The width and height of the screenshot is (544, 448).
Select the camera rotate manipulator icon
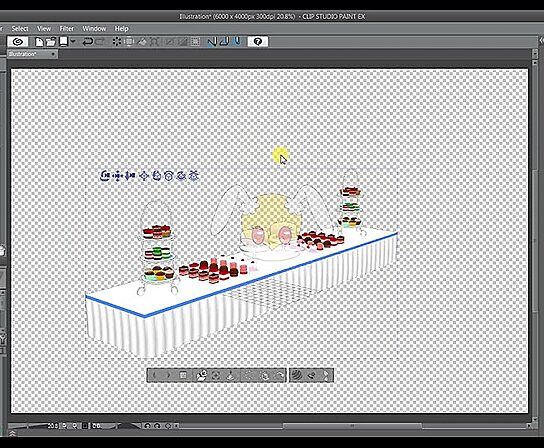point(105,176)
